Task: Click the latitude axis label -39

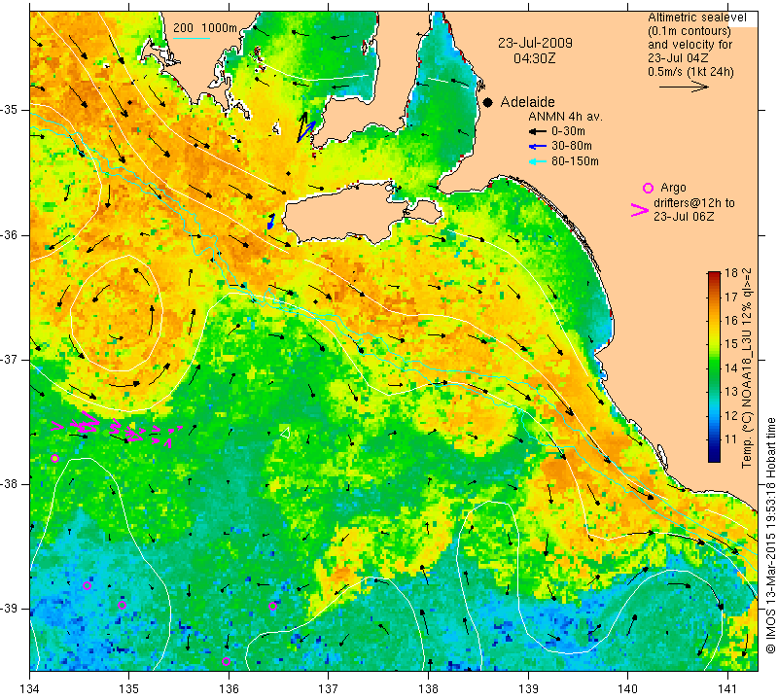Action: click(9, 609)
